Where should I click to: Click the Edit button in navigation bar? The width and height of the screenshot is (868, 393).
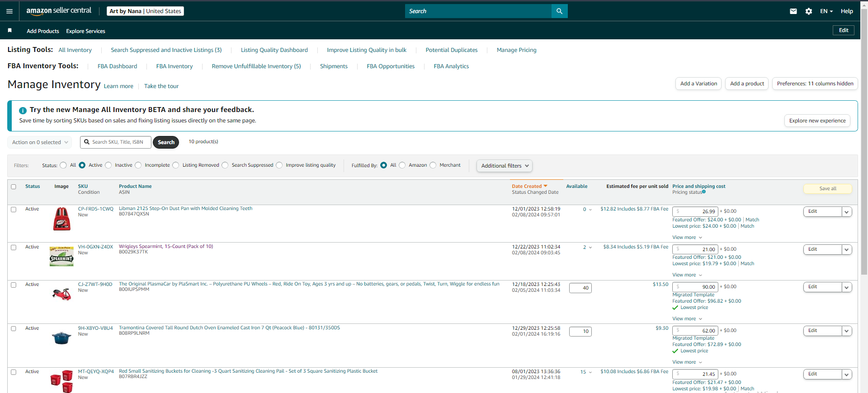click(x=844, y=30)
